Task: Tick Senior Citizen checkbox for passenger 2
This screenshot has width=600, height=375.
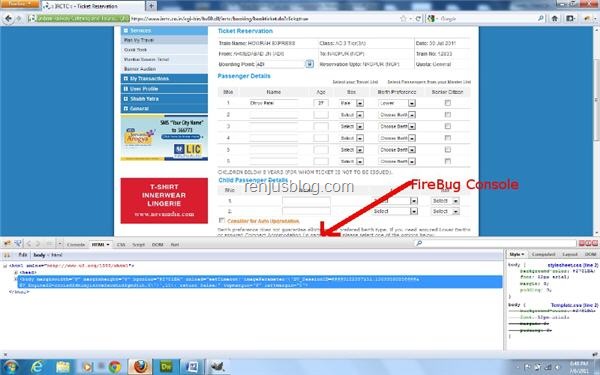Action: tap(447, 115)
